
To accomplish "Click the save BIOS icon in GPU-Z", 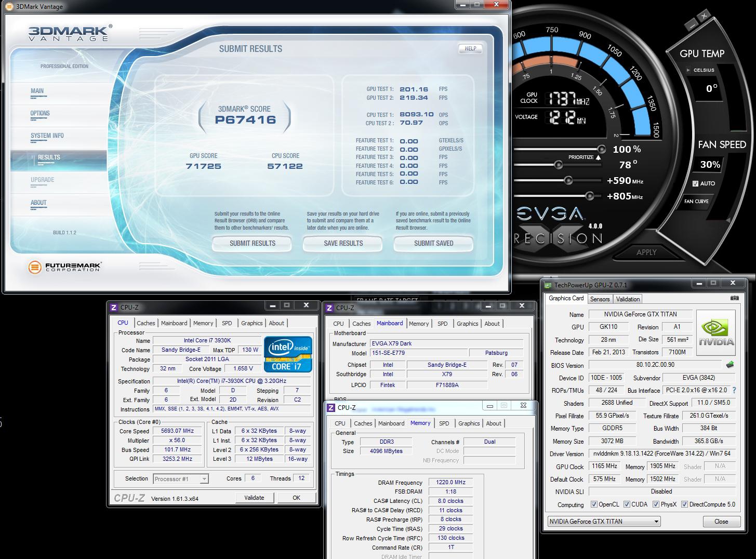I will tap(730, 365).
